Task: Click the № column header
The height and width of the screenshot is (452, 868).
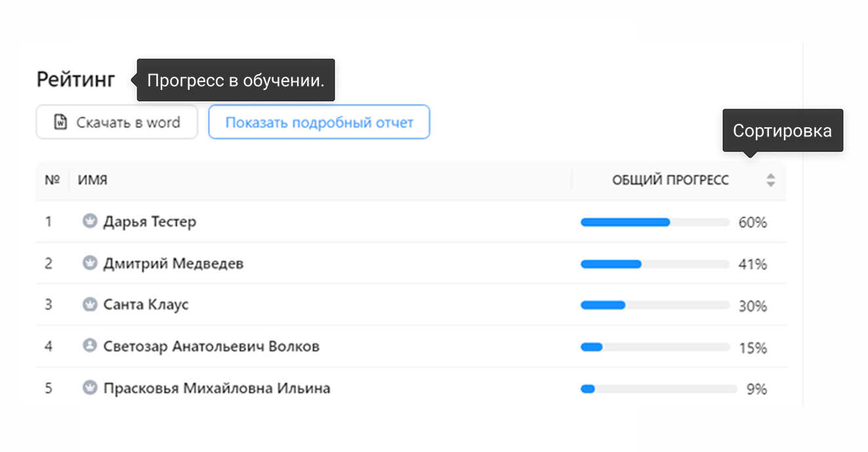Action: pyautogui.click(x=52, y=180)
